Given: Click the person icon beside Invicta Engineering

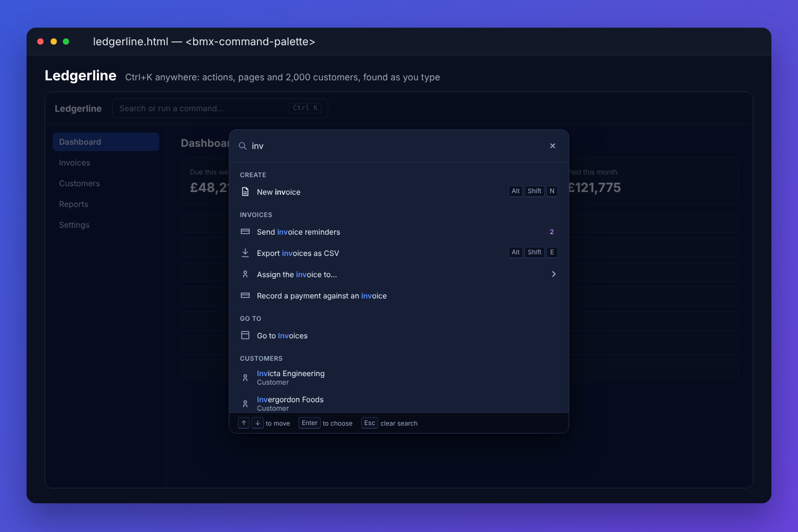Looking at the screenshot, I should tap(245, 378).
